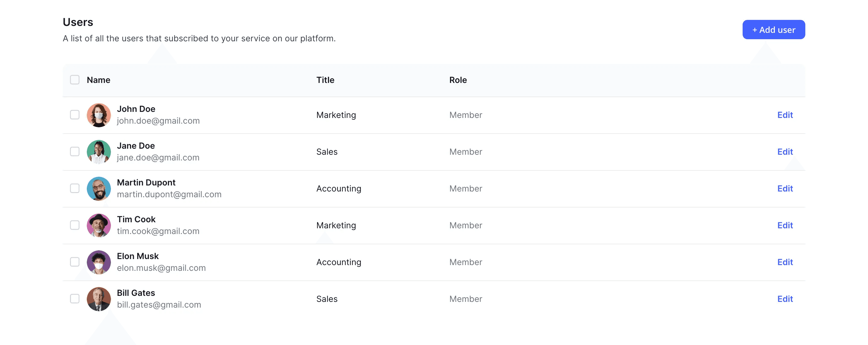Check the row checkbox for Jane Doe
The height and width of the screenshot is (345, 868).
point(74,152)
